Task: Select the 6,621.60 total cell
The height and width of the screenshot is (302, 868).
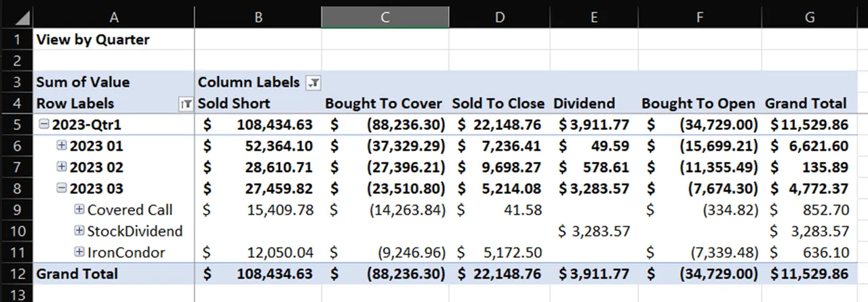Action: [x=810, y=146]
